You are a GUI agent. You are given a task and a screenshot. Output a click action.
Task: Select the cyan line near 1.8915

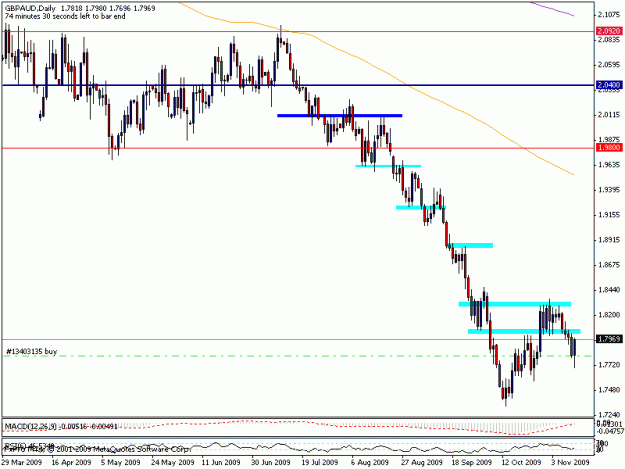coord(471,245)
